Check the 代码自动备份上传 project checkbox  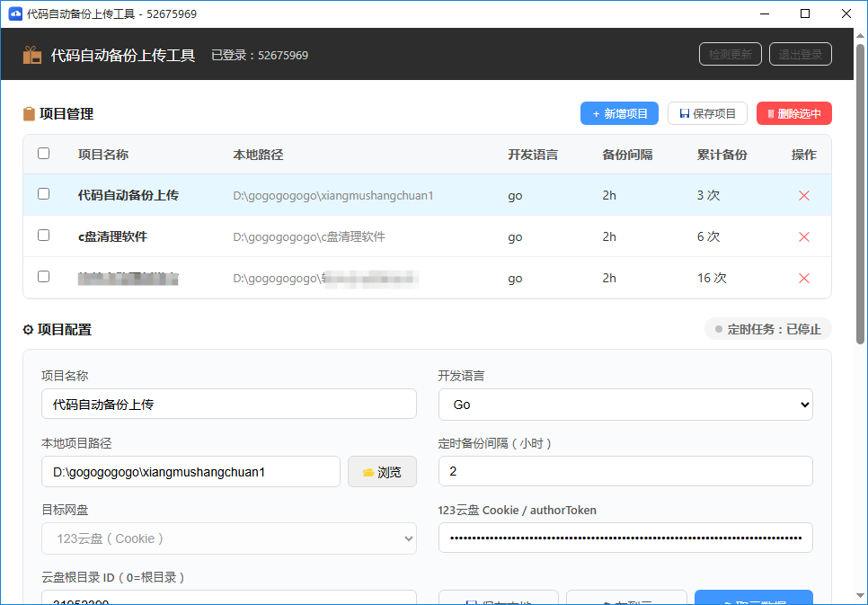[44, 194]
